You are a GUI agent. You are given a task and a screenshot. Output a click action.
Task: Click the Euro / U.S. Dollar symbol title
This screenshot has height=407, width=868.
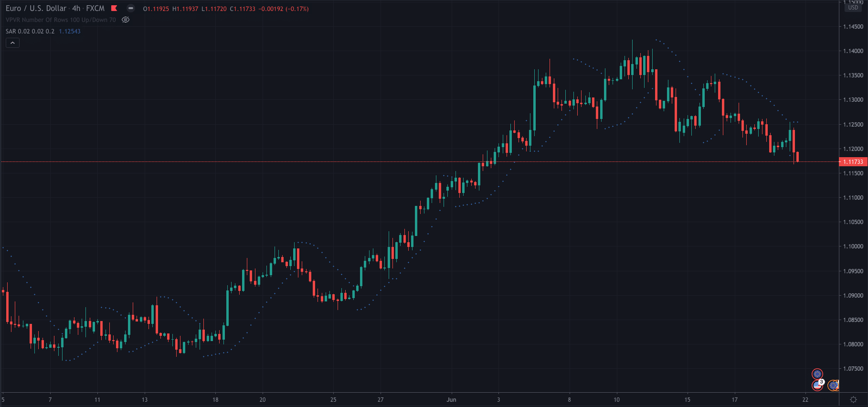pyautogui.click(x=36, y=8)
